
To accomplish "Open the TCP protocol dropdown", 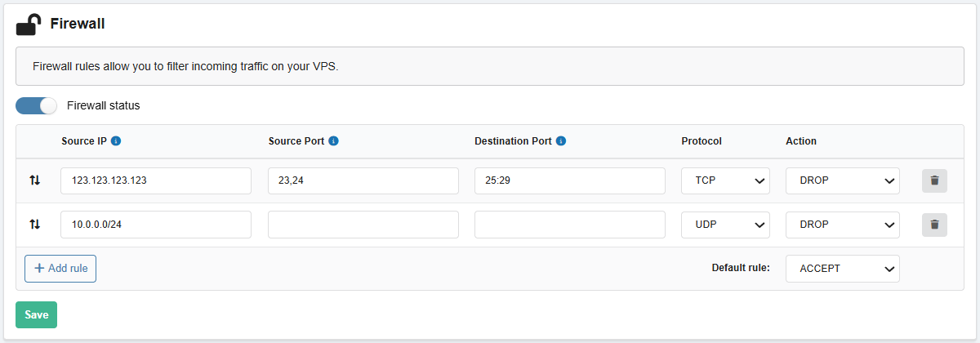I will (725, 180).
